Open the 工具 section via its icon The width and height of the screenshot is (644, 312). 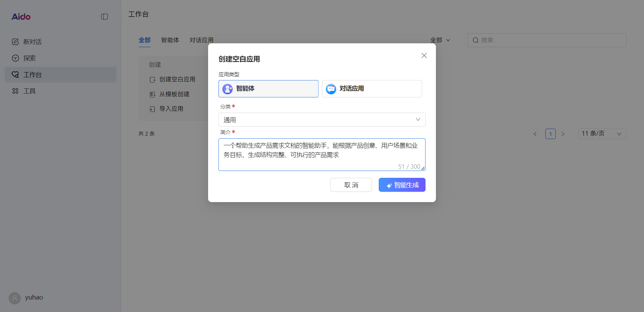click(16, 91)
